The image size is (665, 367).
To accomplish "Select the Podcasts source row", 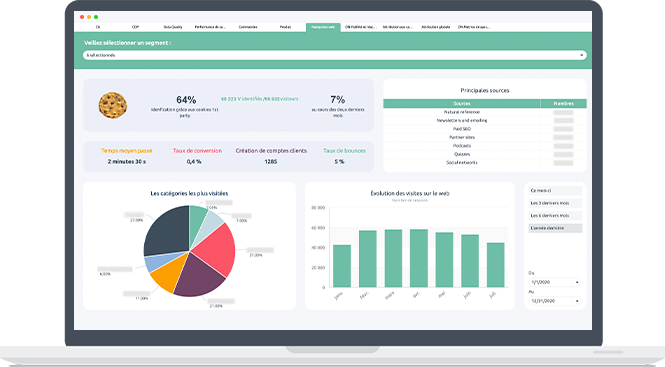I will pyautogui.click(x=485, y=146).
